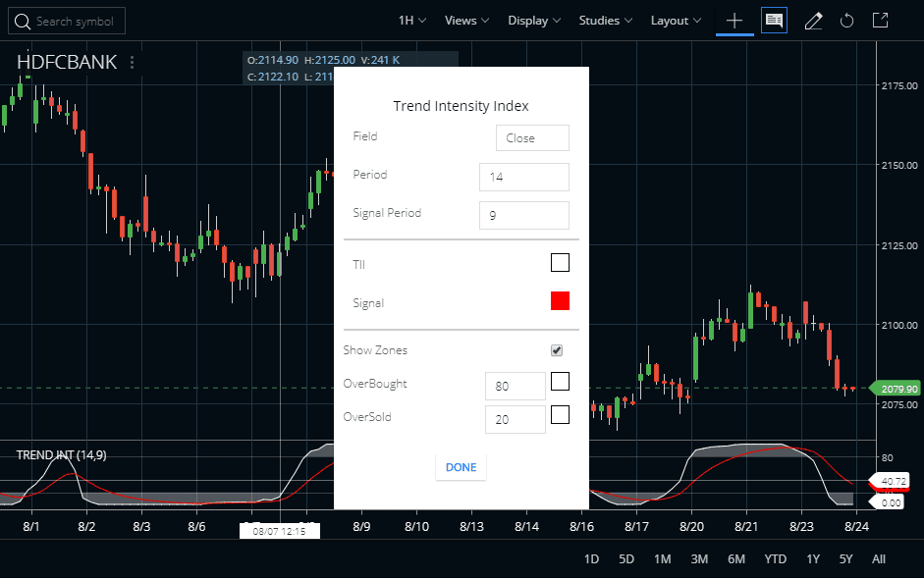Disable the Show Zones checkbox

(556, 349)
